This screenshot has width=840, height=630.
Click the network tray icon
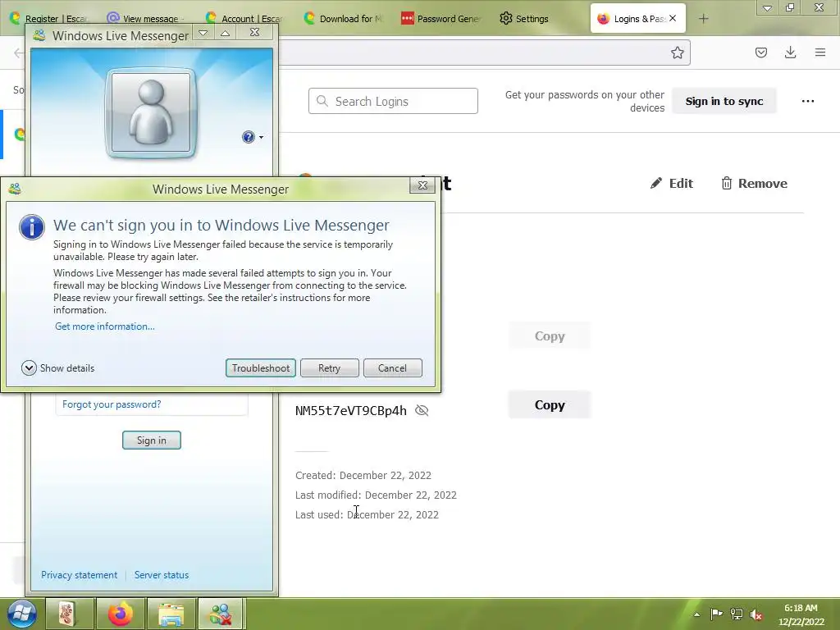[737, 614]
